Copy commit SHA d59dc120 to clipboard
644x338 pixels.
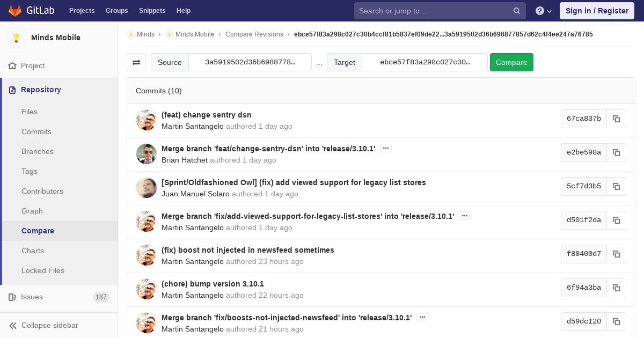pos(616,321)
